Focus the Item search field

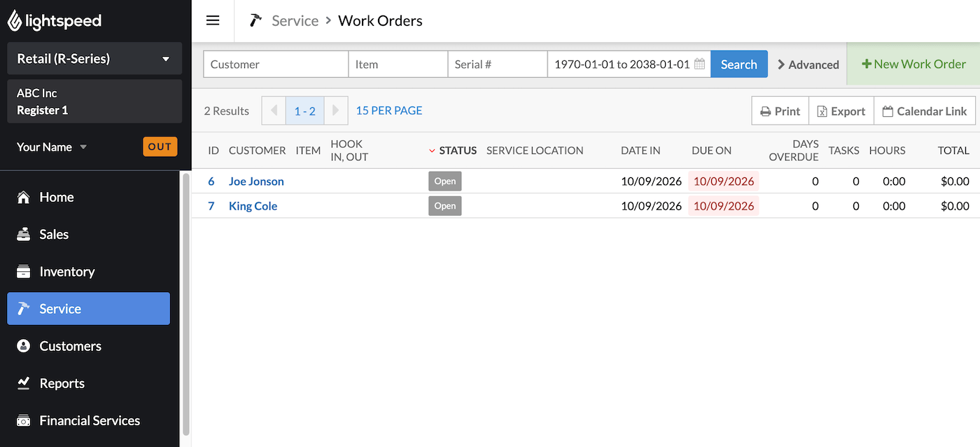(398, 64)
